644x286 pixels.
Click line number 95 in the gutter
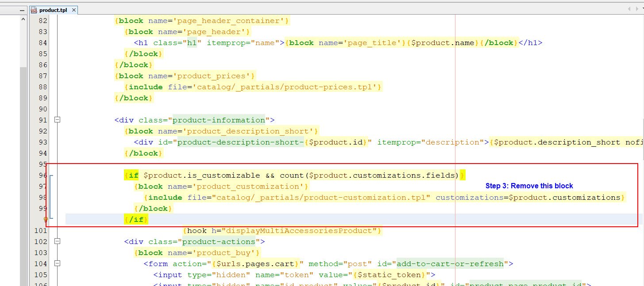coord(43,164)
